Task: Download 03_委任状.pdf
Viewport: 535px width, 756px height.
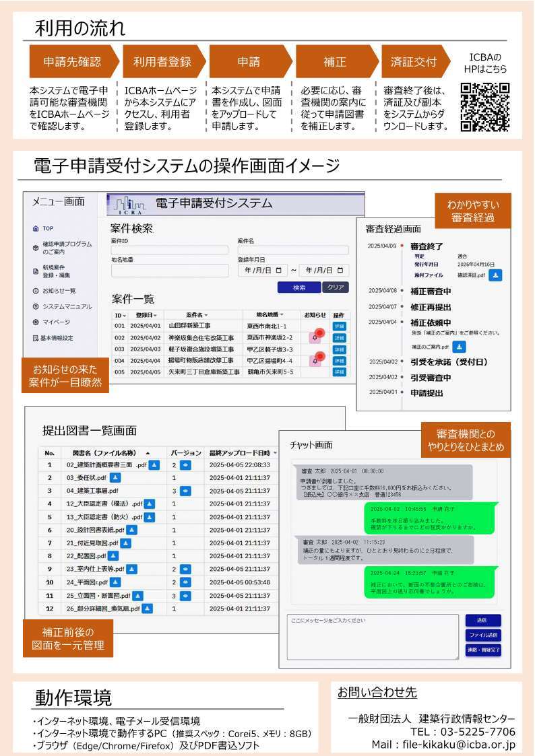Action: pyautogui.click(x=115, y=478)
